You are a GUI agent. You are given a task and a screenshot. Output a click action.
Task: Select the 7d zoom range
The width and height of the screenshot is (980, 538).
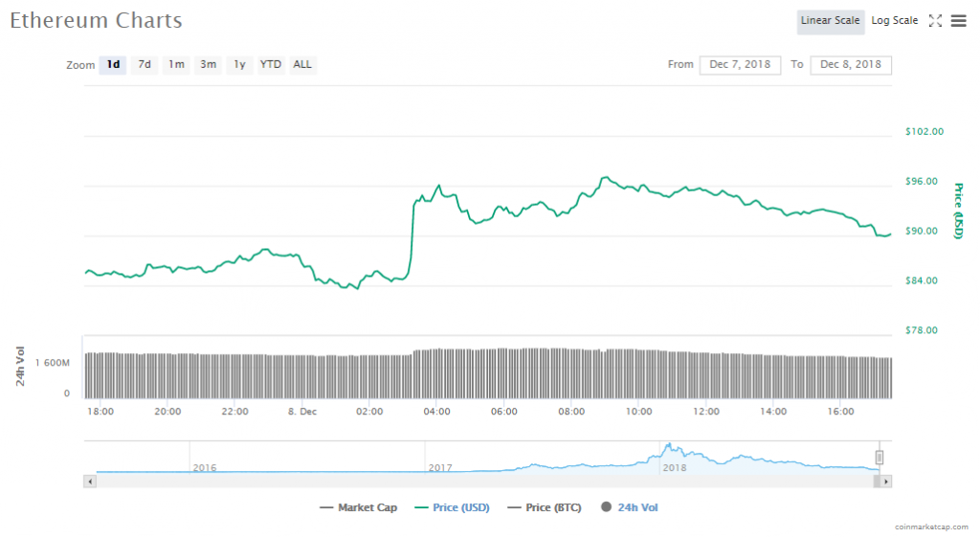145,65
